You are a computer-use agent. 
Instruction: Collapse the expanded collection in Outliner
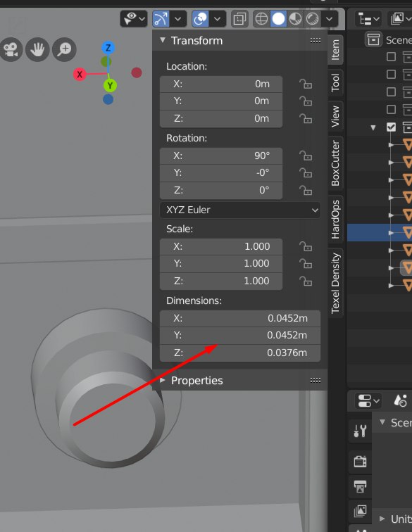(373, 128)
